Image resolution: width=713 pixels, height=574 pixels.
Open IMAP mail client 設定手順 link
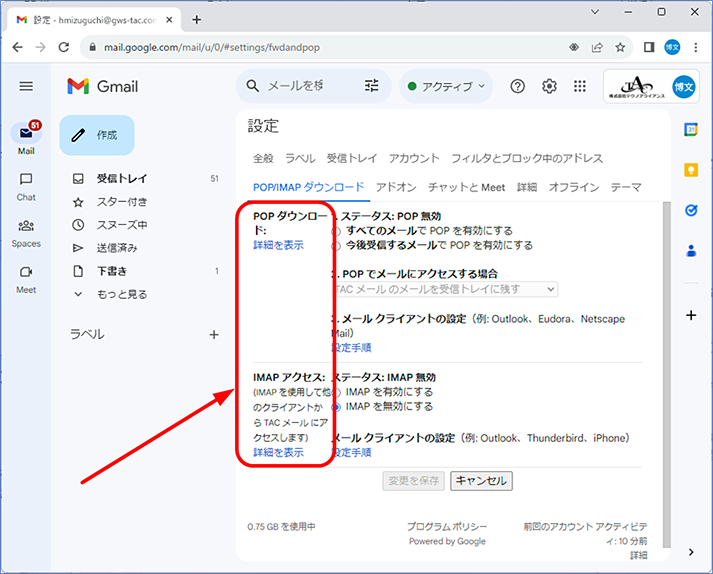(351, 453)
